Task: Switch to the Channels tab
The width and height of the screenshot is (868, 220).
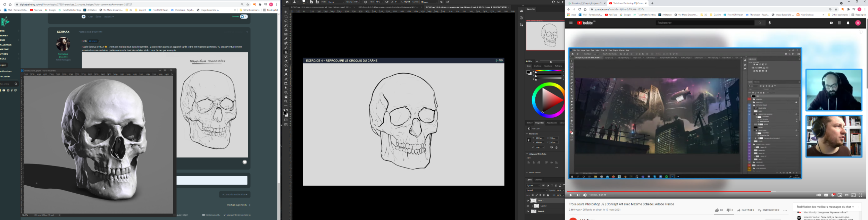Action: click(538, 180)
